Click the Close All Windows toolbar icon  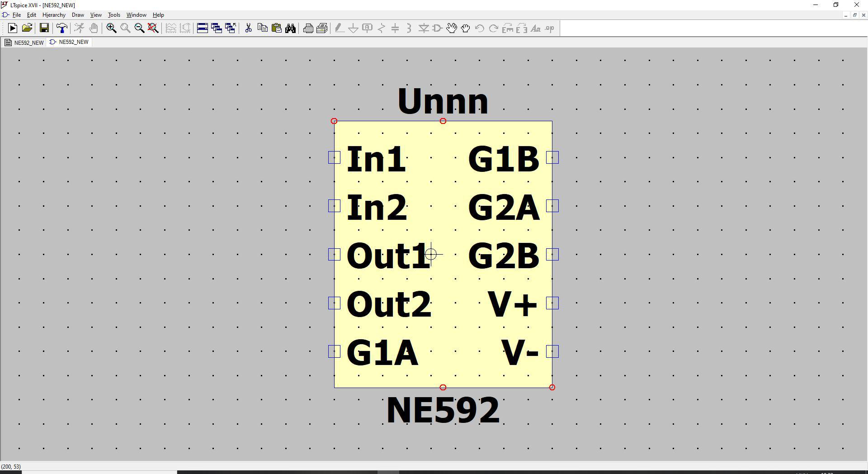(231, 28)
